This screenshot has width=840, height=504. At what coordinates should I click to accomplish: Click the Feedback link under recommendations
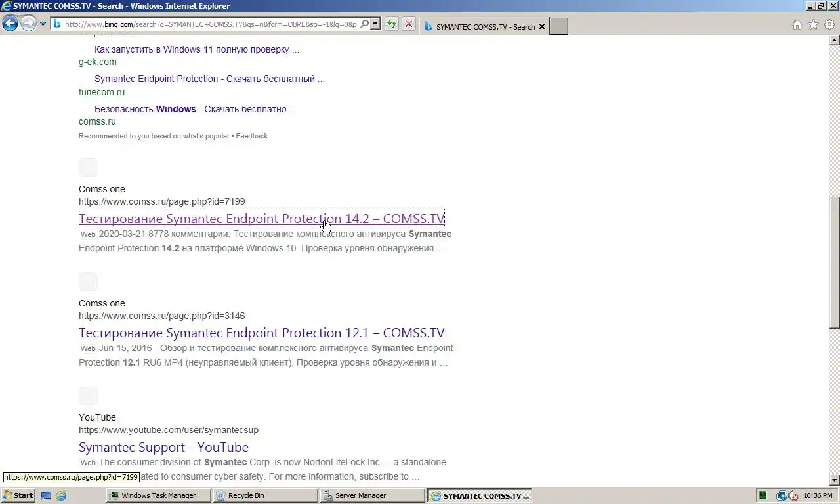(252, 136)
